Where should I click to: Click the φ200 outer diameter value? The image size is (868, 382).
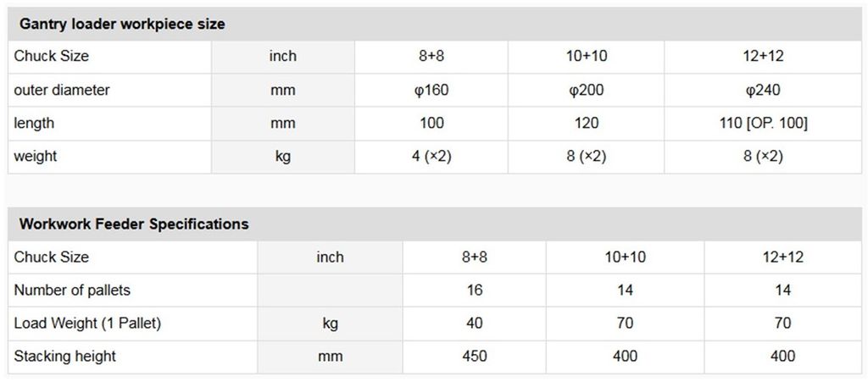pyautogui.click(x=586, y=90)
